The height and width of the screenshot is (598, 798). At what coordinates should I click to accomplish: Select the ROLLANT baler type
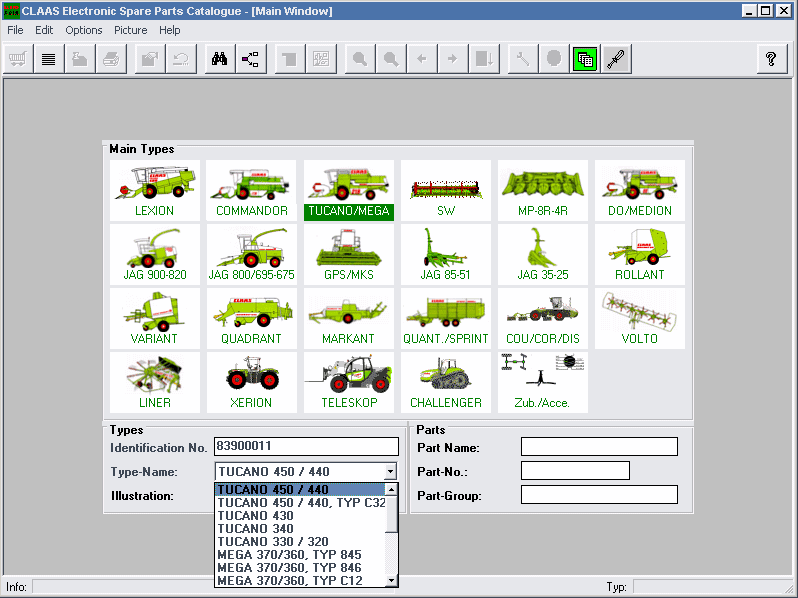[x=640, y=254]
